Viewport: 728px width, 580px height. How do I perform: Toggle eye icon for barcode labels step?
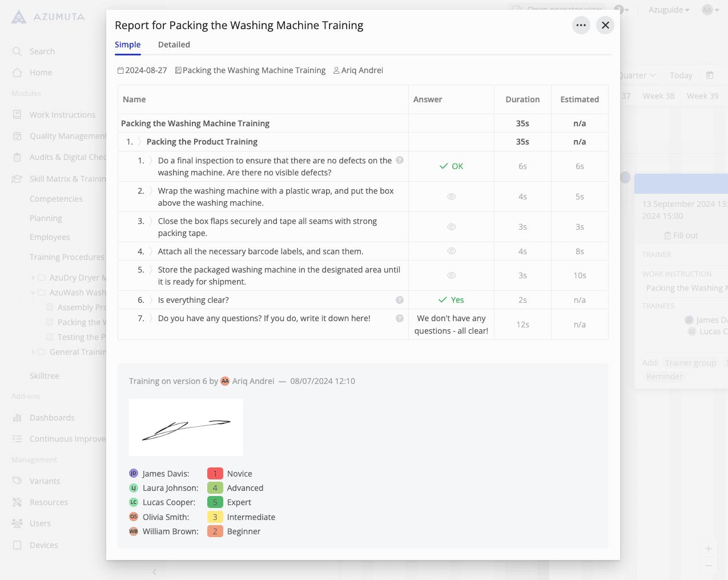(451, 251)
